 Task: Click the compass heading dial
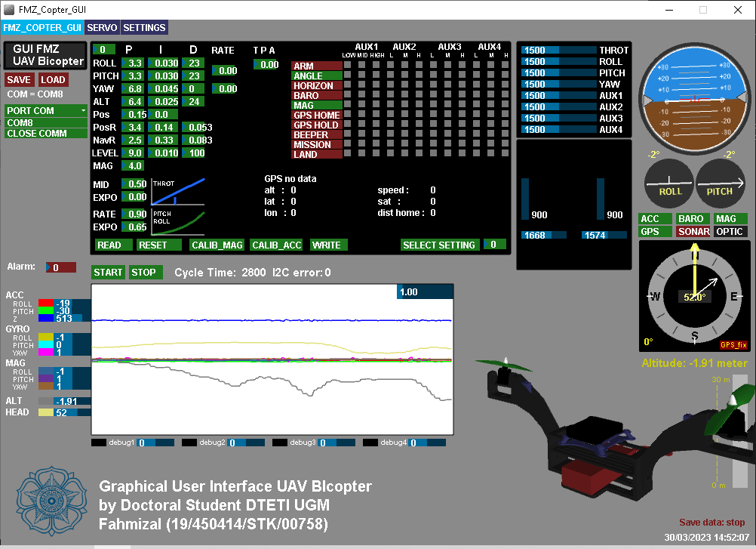(694, 296)
